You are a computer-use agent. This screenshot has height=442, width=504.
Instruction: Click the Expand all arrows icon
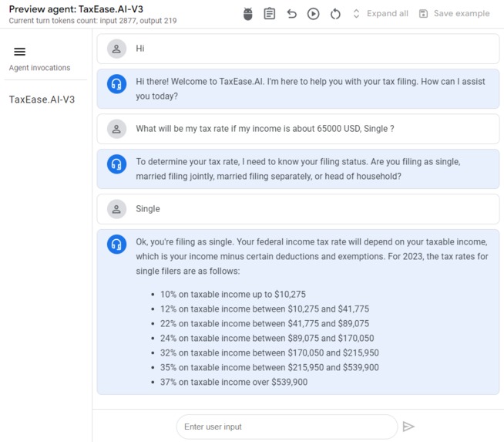pyautogui.click(x=356, y=14)
